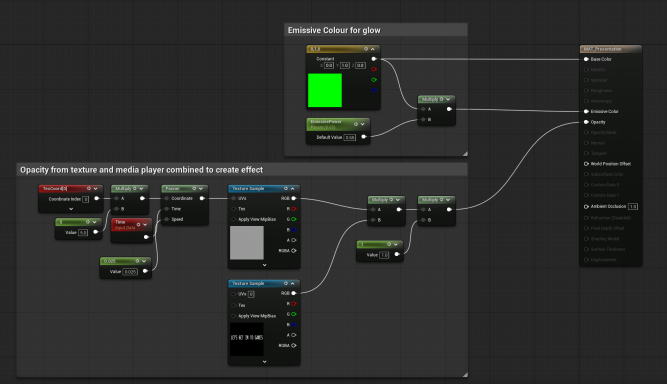Click the RGB output pin of the upper Texture Sample

[294, 198]
